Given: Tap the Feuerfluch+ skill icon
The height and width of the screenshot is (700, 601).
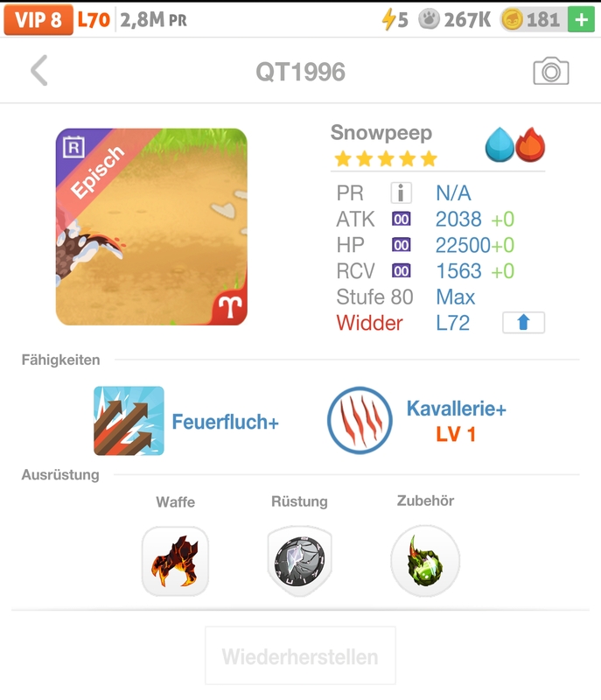Looking at the screenshot, I should click(x=129, y=421).
